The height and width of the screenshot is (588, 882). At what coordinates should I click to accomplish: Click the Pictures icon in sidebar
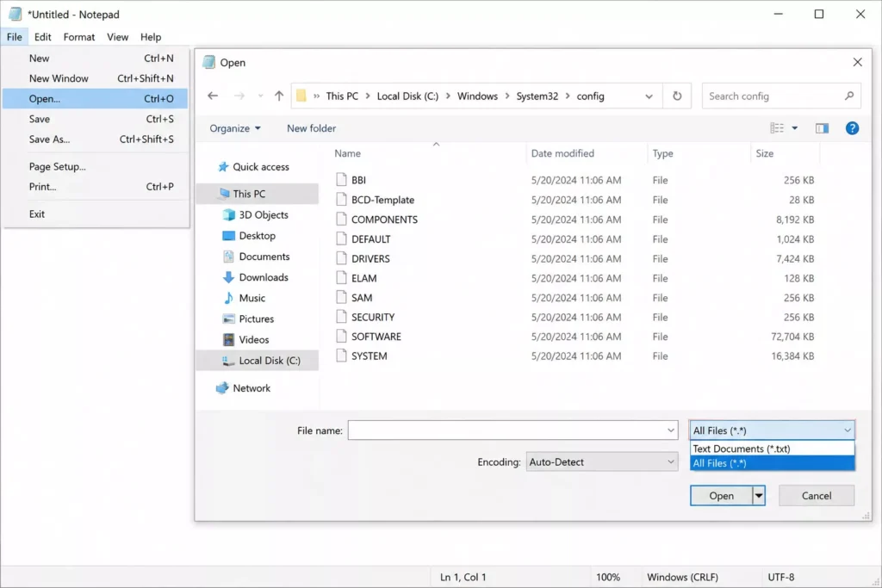[x=228, y=319]
